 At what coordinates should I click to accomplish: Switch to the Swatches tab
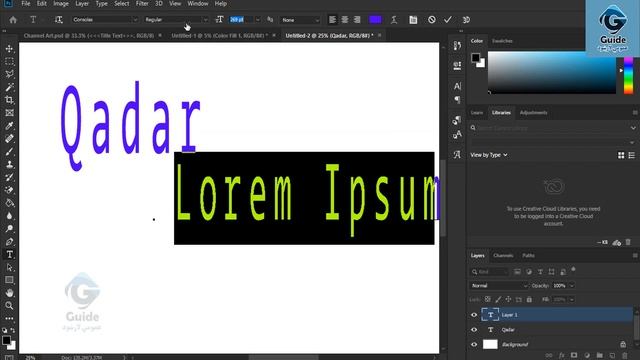click(502, 41)
